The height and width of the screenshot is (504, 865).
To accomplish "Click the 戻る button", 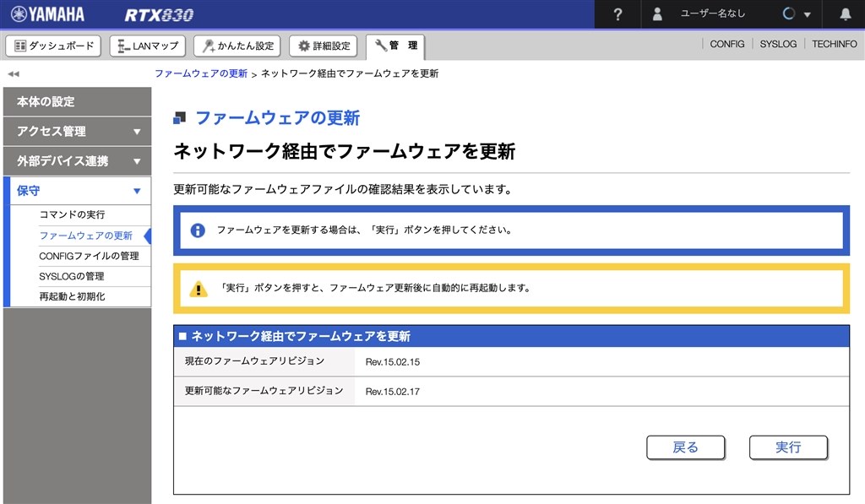I will [686, 447].
